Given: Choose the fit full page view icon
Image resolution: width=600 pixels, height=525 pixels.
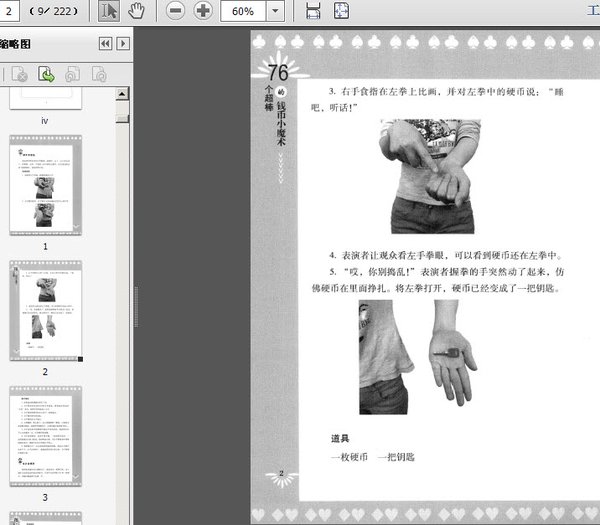Looking at the screenshot, I should click(x=341, y=11).
